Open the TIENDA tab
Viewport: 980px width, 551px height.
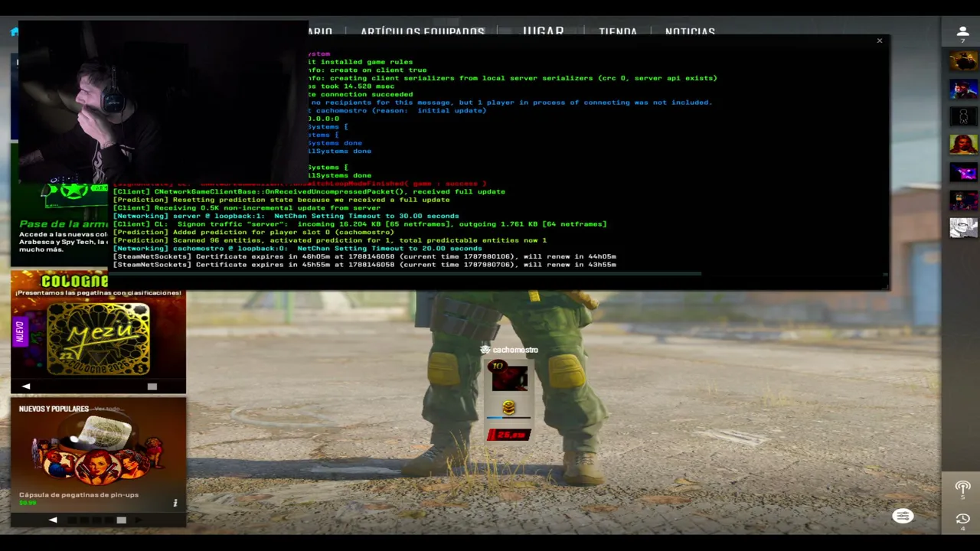(618, 32)
